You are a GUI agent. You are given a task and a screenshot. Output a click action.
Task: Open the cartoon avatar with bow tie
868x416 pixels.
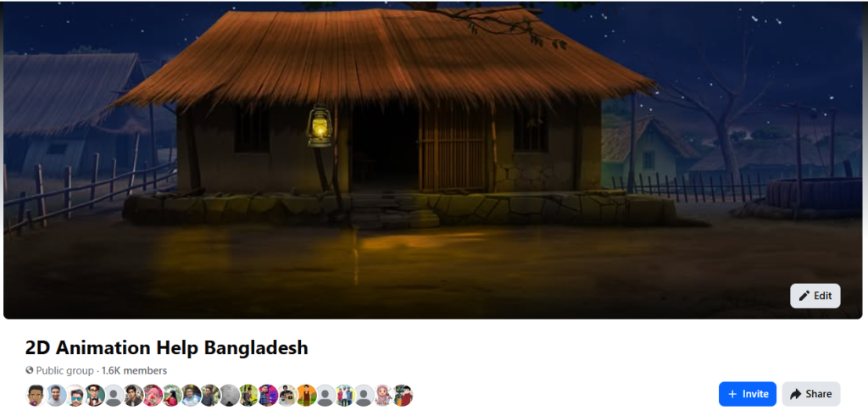95,395
